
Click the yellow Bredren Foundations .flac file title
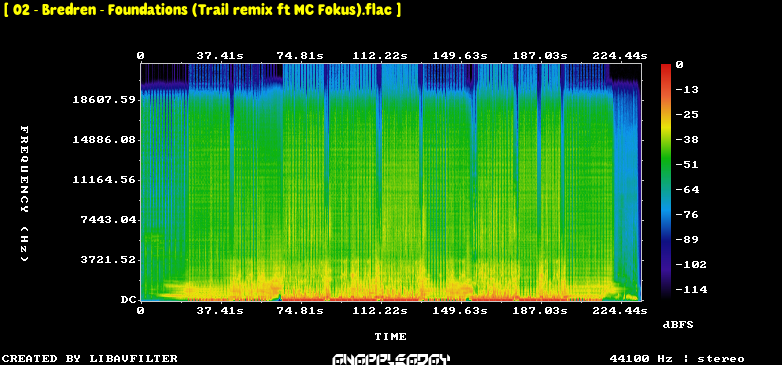pyautogui.click(x=202, y=10)
